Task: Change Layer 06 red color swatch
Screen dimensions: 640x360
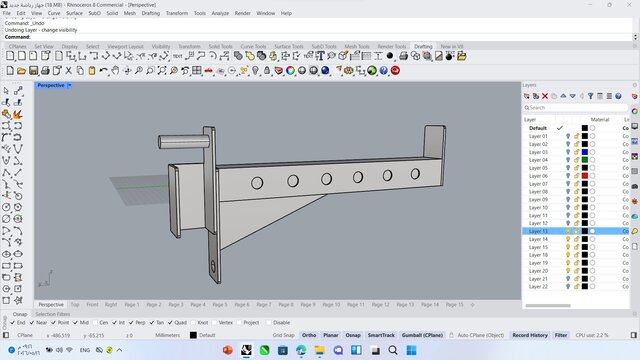Action: pos(584,176)
